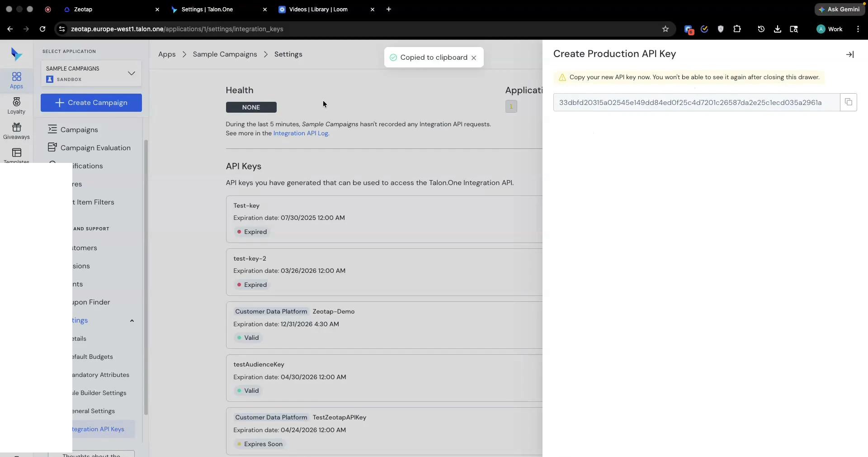This screenshot has height=457, width=868.
Task: Open Default Budgets settings
Action: click(x=92, y=357)
